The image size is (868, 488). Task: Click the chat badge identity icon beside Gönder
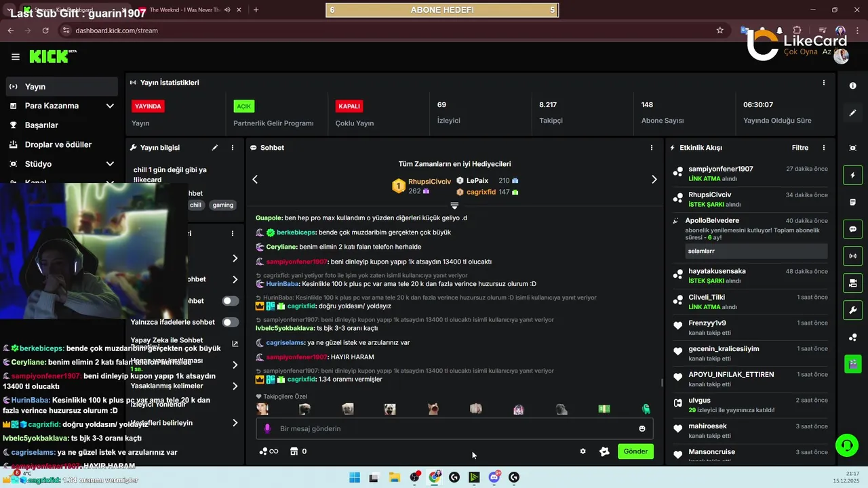604,451
